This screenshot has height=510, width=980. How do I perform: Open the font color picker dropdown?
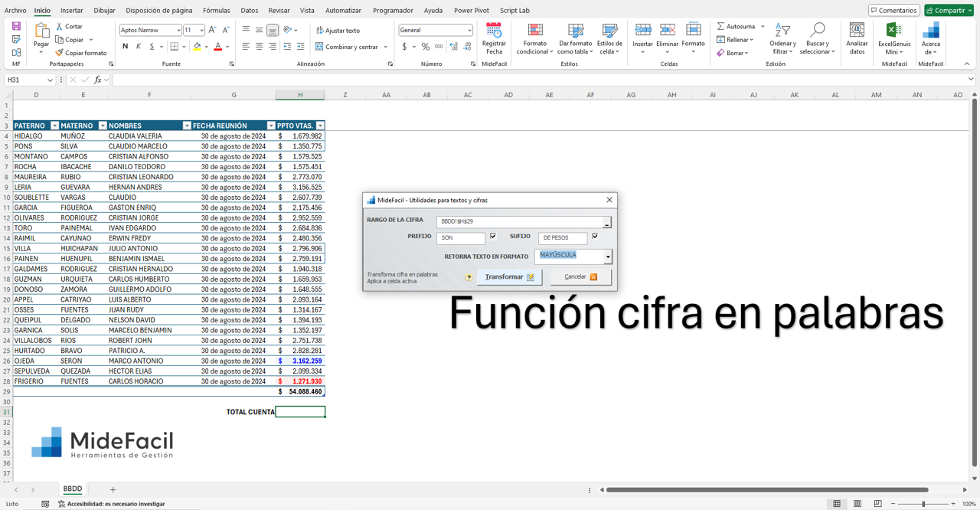pos(227,47)
